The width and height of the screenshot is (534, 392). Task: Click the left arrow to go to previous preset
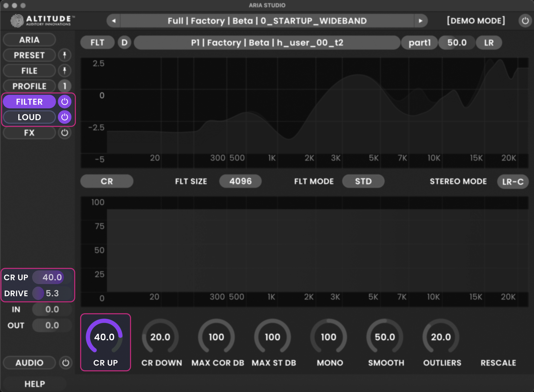tap(113, 21)
